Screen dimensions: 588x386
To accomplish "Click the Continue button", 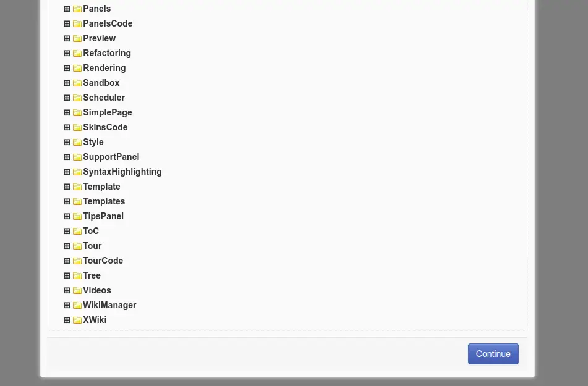I will (x=493, y=354).
